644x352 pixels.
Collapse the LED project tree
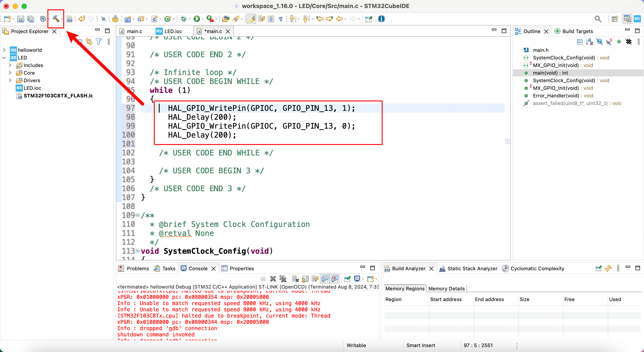(x=4, y=58)
